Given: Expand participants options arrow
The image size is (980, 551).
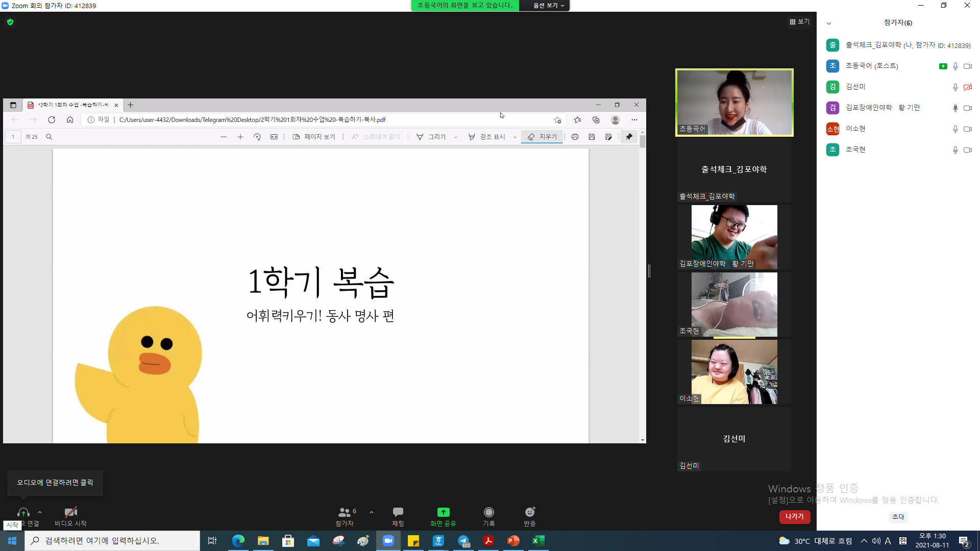Looking at the screenshot, I should [372, 512].
